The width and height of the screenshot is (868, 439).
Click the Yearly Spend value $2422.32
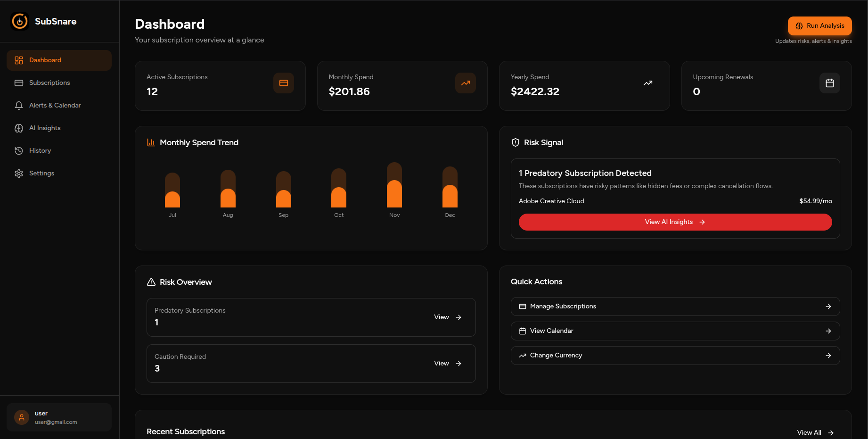(535, 91)
